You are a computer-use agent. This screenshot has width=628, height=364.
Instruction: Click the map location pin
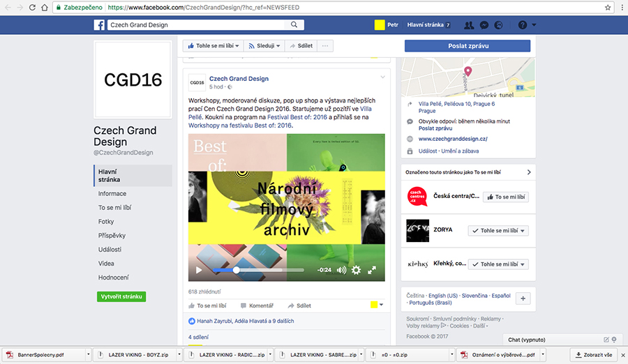[x=468, y=72]
